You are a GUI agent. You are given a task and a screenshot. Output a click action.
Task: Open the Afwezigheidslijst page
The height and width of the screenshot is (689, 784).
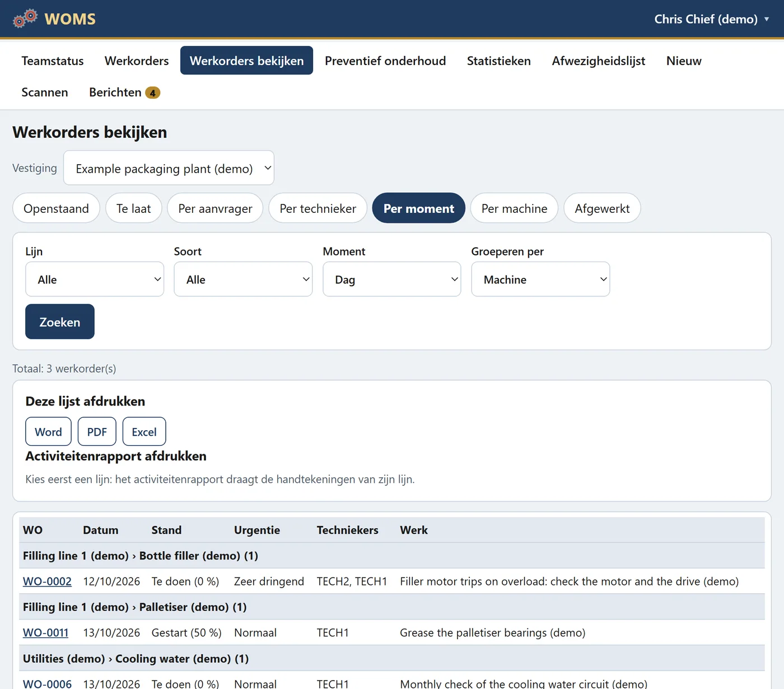coord(599,60)
